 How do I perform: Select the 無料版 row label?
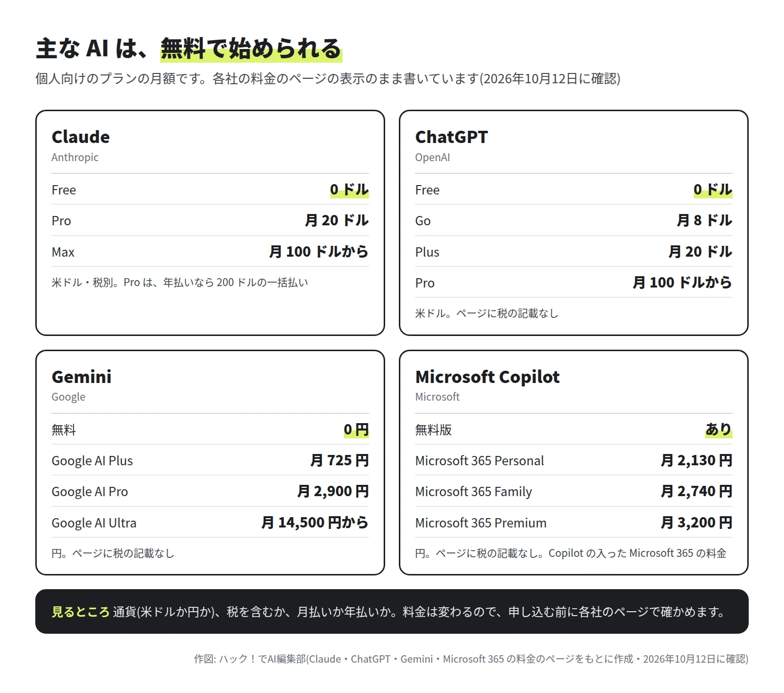pyautogui.click(x=433, y=430)
